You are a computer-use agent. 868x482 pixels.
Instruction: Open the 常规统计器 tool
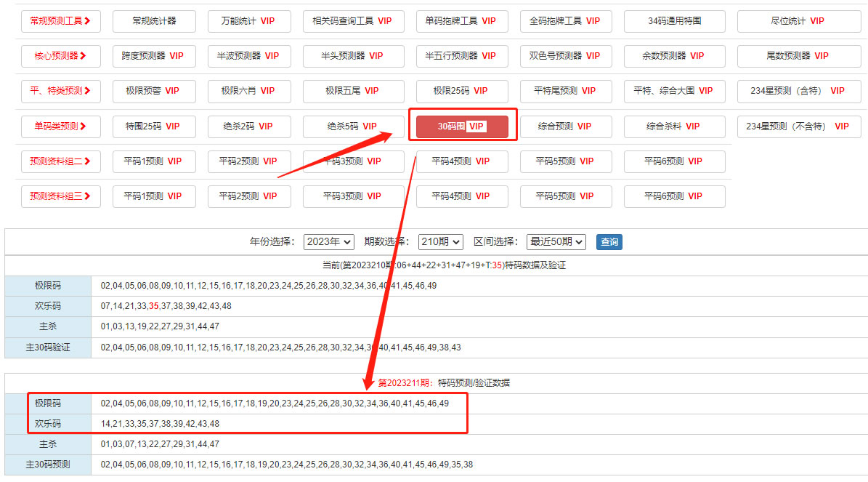pos(154,21)
